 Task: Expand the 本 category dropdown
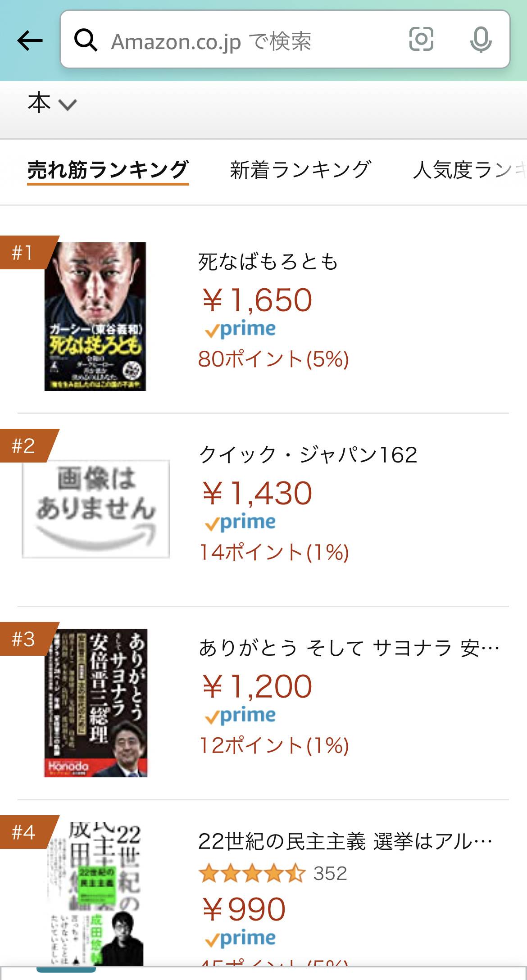(52, 104)
